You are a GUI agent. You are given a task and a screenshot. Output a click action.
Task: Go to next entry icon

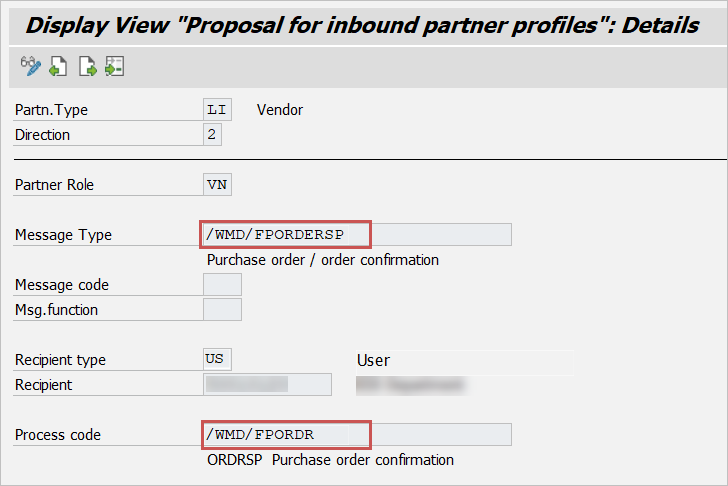click(x=87, y=68)
